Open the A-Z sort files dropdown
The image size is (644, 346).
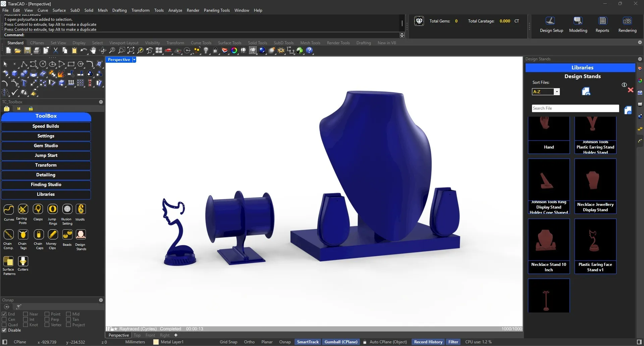pos(557,92)
